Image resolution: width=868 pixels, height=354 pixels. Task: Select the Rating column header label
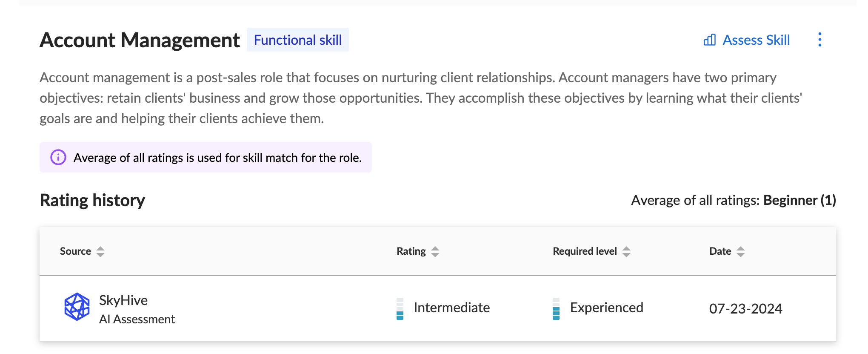[411, 251]
